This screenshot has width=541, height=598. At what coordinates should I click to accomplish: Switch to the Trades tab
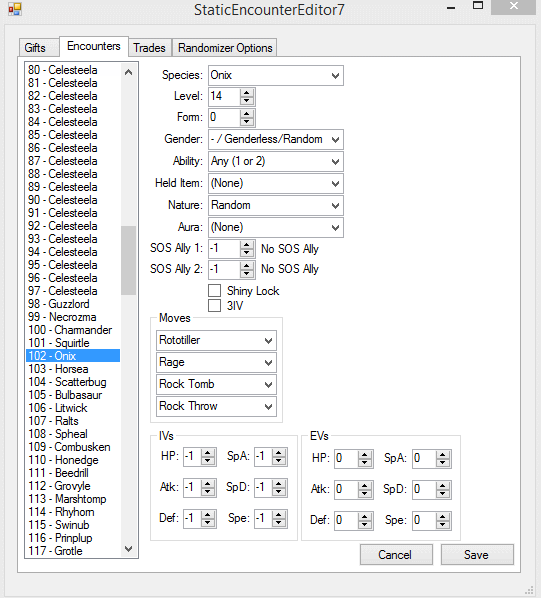tap(149, 48)
